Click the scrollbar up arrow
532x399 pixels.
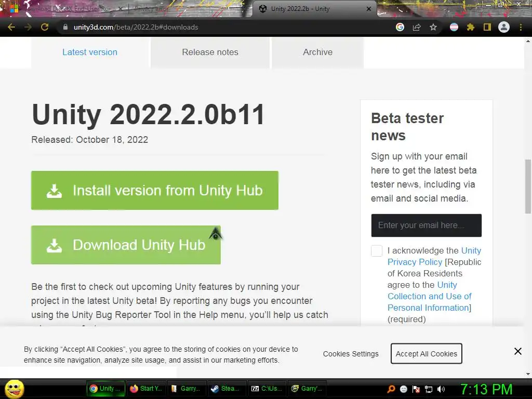pos(528,41)
